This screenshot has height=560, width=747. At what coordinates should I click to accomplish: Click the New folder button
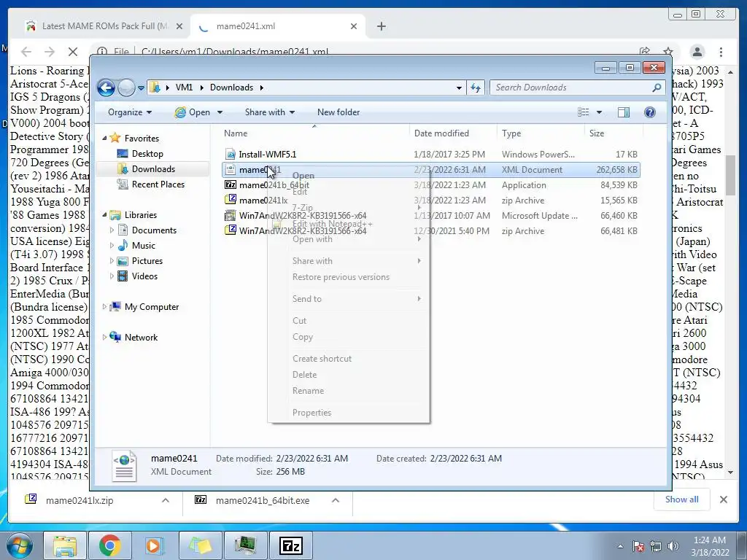tap(338, 112)
